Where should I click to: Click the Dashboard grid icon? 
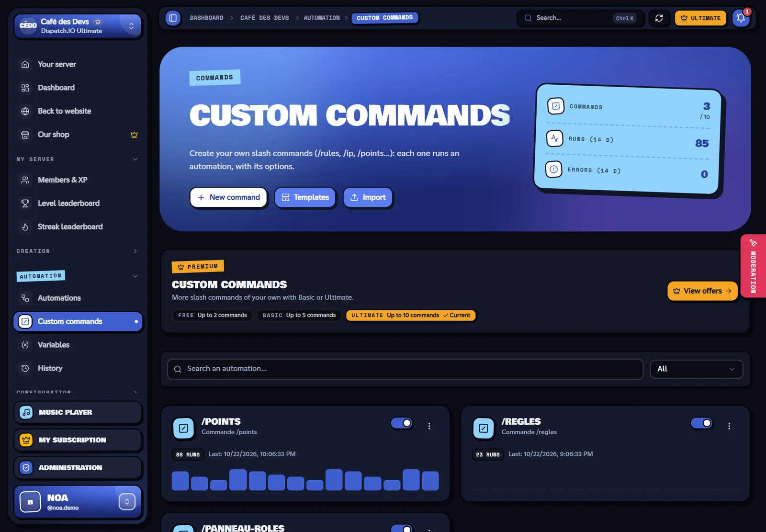click(x=25, y=88)
